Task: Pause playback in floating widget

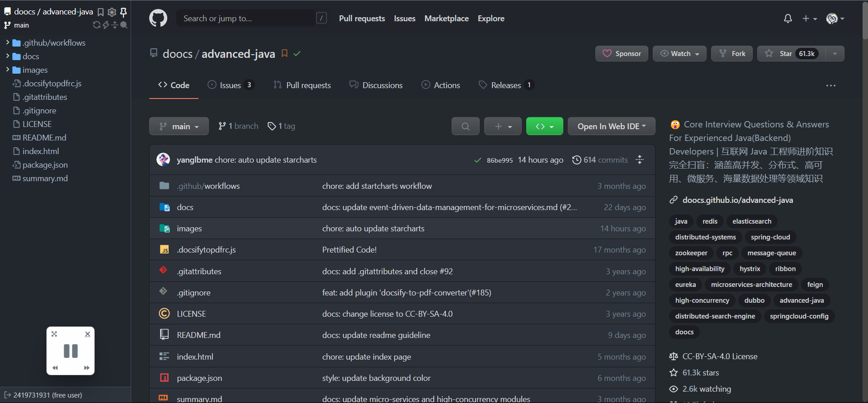Action: click(x=71, y=351)
